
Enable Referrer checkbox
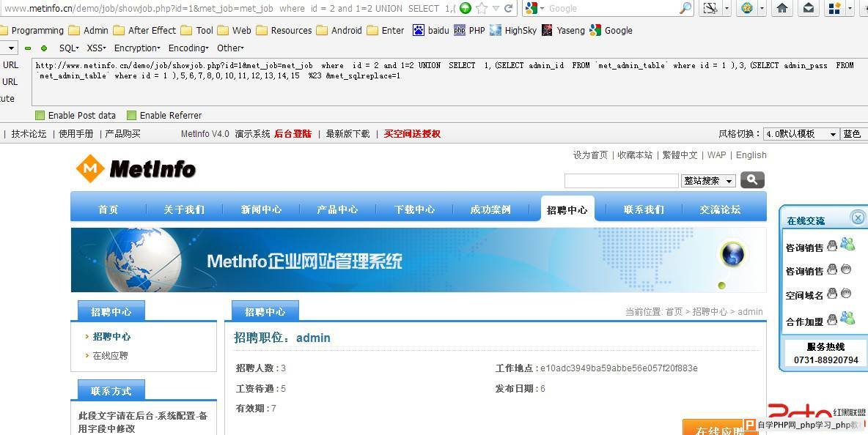pos(131,115)
